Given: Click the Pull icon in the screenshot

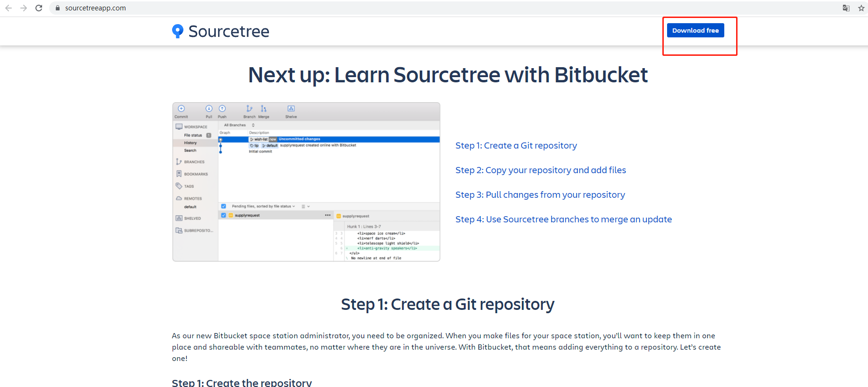Looking at the screenshot, I should (209, 109).
